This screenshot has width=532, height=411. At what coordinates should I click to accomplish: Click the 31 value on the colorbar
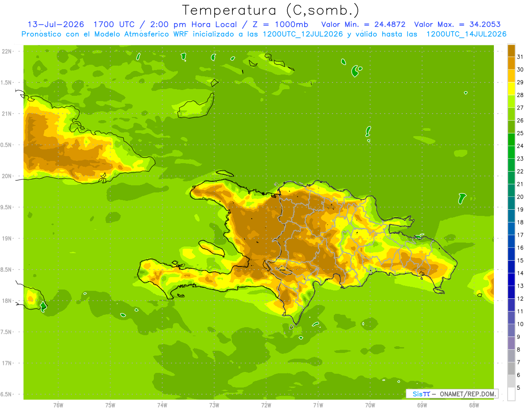(520, 57)
